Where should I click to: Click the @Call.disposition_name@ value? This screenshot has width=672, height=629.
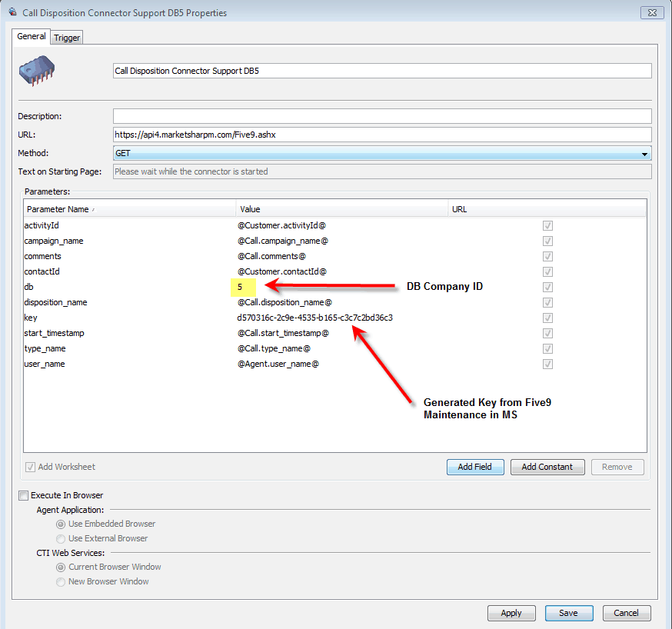[x=284, y=302]
